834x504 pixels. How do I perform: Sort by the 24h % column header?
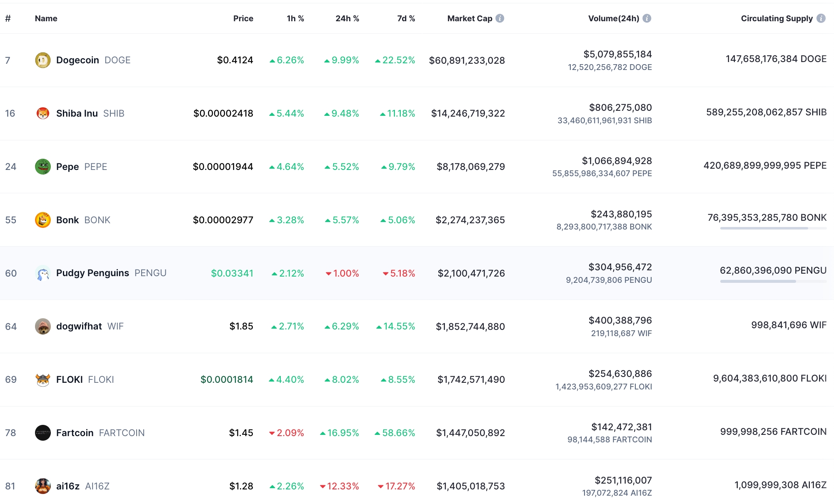click(347, 18)
